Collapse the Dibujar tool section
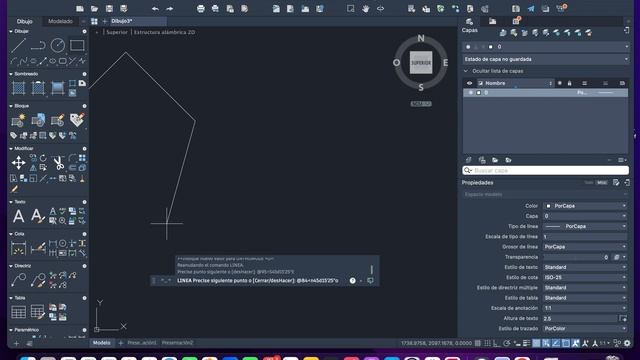Image resolution: width=640 pixels, height=360 pixels. (x=11, y=31)
